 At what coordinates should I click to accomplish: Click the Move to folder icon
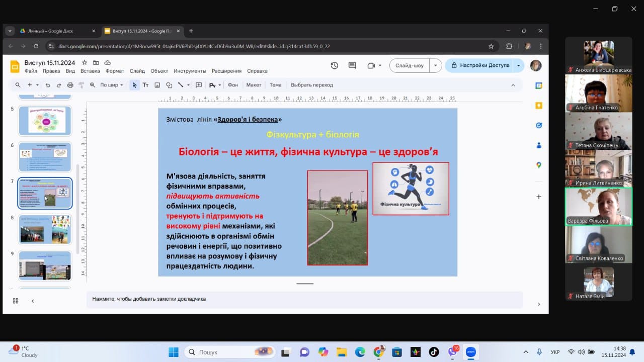[x=96, y=63]
